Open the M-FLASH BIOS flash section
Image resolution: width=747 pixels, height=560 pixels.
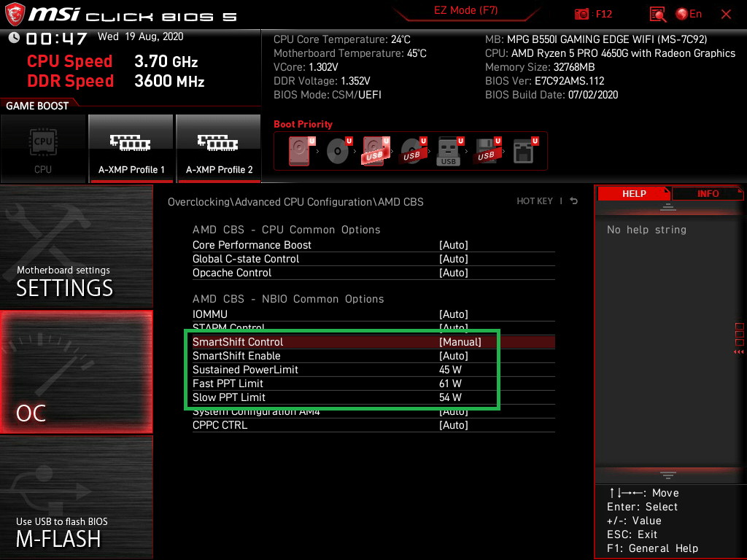(x=76, y=497)
